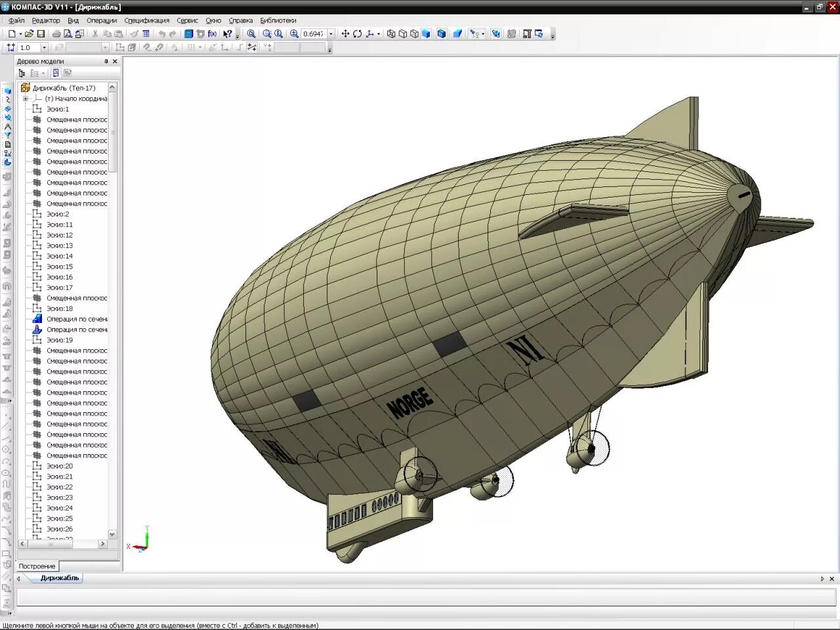Open the Окно menu
840x630 pixels.
click(x=213, y=20)
